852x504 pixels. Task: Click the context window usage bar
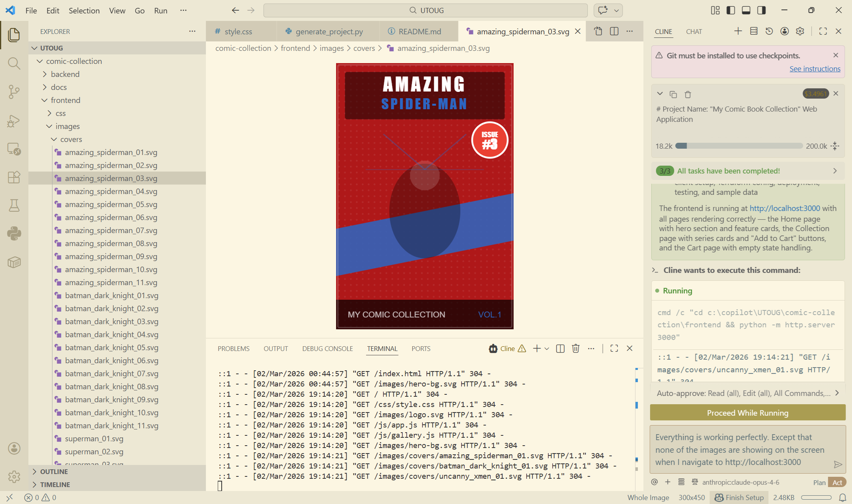click(x=739, y=146)
